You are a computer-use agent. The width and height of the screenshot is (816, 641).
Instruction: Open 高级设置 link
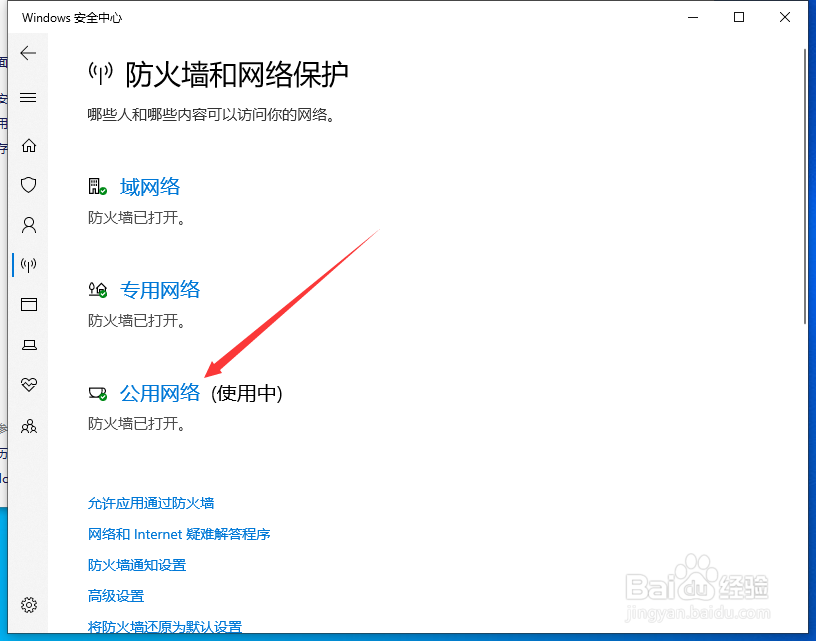[x=116, y=595]
